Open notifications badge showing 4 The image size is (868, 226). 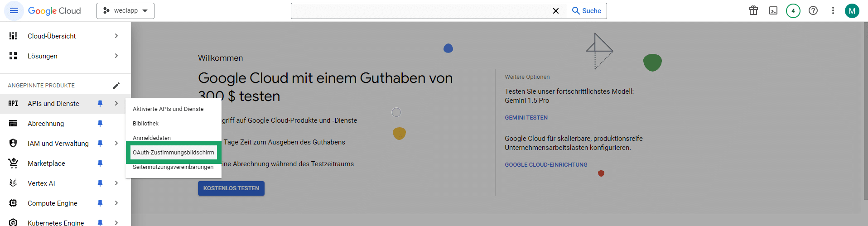point(793,10)
